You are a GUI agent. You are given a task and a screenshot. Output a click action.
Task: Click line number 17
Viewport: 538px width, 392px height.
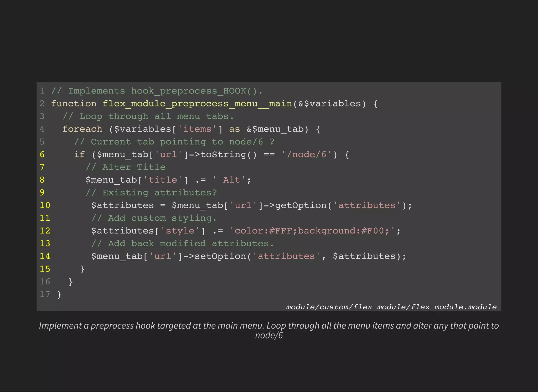point(45,294)
